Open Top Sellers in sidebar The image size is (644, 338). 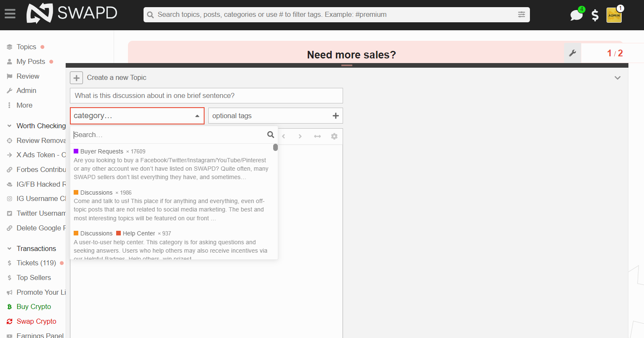34,277
